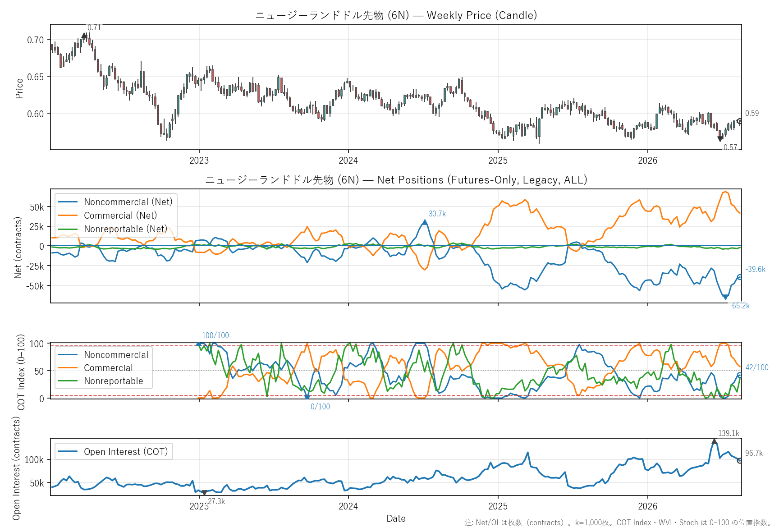
Task: Click the Open Interest (COT) legend line swatch
Action: 68,452
